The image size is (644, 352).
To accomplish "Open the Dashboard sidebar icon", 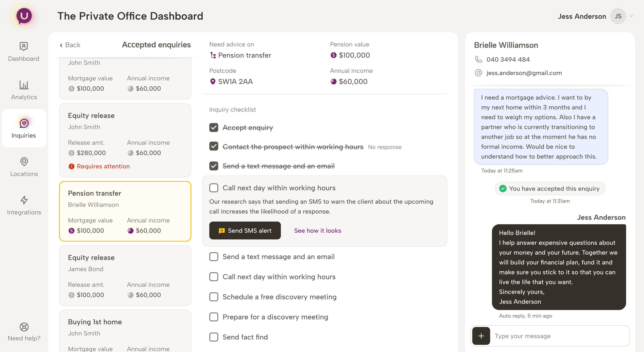I will click(x=24, y=46).
